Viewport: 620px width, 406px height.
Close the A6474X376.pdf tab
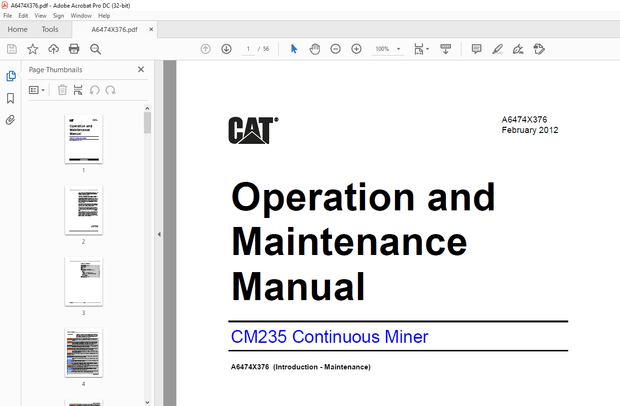pos(151,29)
